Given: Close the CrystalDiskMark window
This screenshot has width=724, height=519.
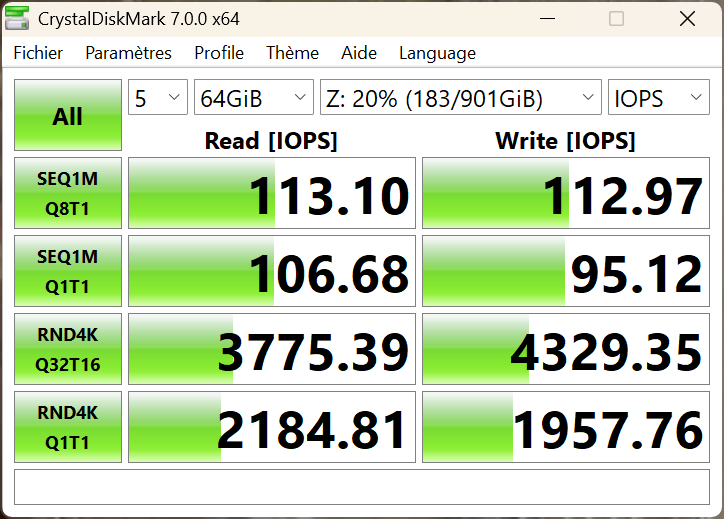Looking at the screenshot, I should [687, 19].
